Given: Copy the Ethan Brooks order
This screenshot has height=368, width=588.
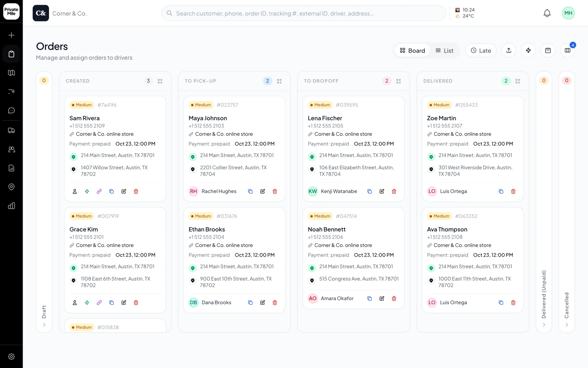Looking at the screenshot, I should (250, 303).
